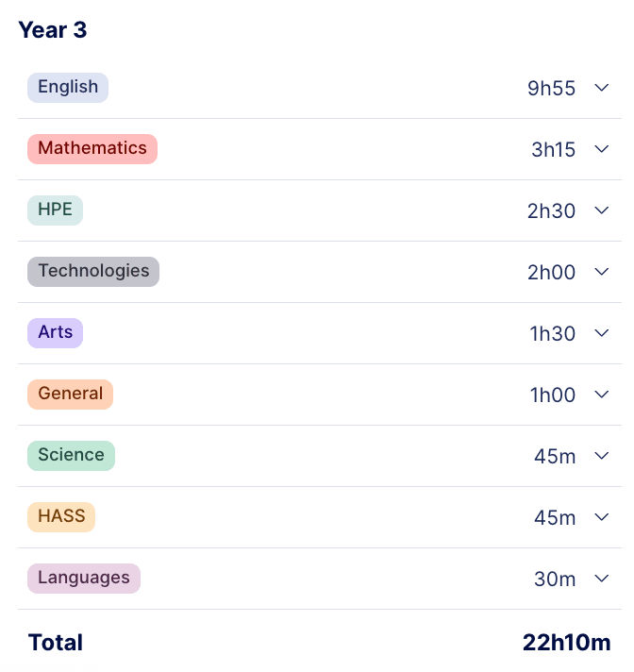Expand the HPE row chevron
The height and width of the screenshot is (672, 634).
pos(602,210)
